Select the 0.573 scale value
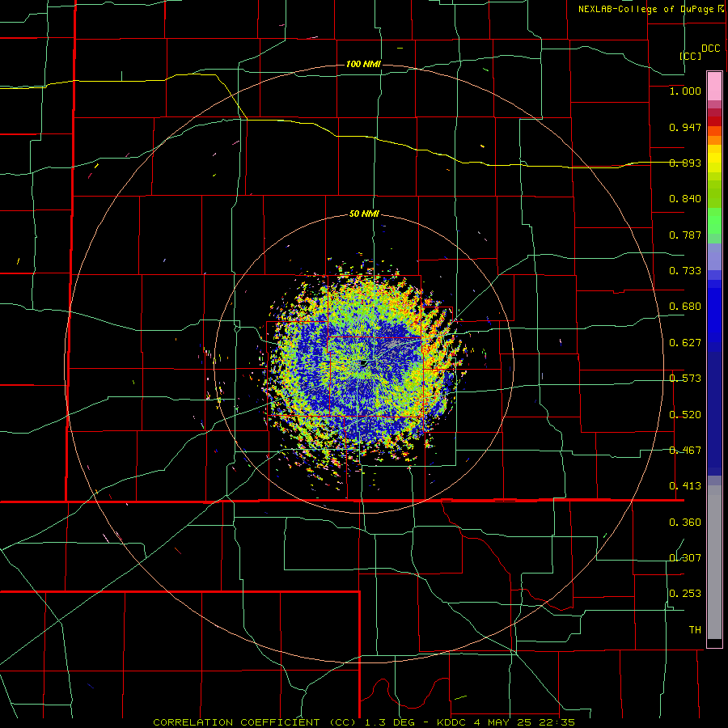728x728 pixels. 685,379
